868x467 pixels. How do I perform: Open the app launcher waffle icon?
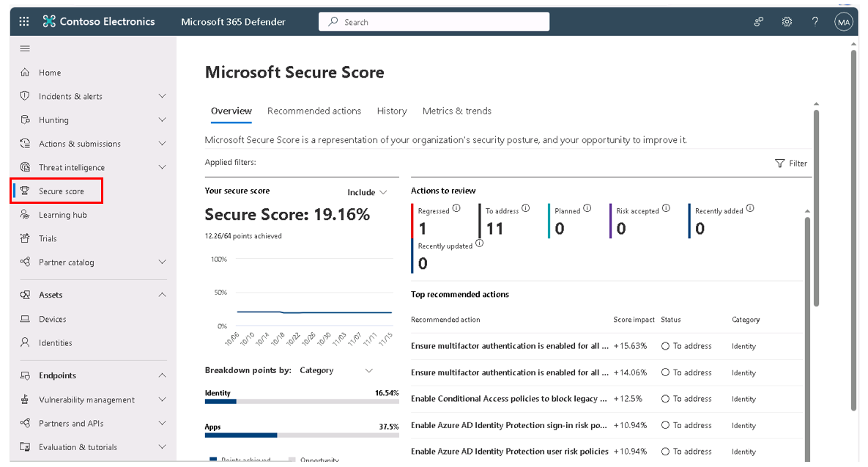coord(24,22)
